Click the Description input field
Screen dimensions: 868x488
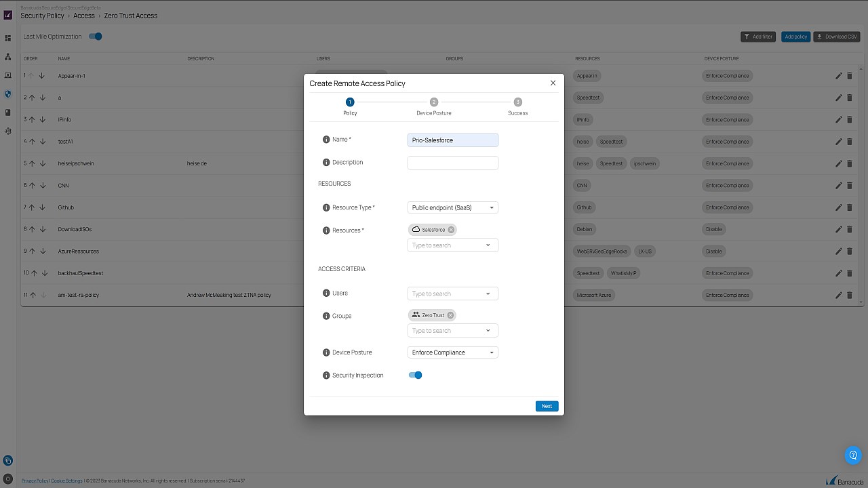453,163
